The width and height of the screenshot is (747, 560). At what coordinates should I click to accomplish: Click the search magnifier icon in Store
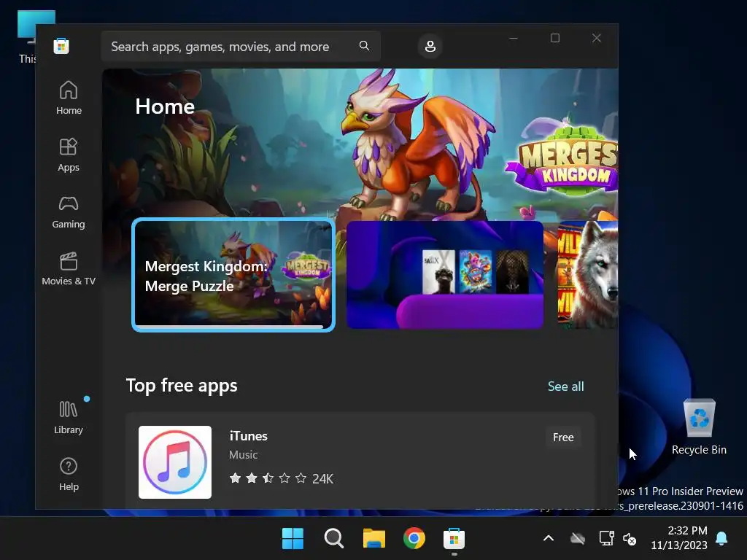(x=365, y=46)
